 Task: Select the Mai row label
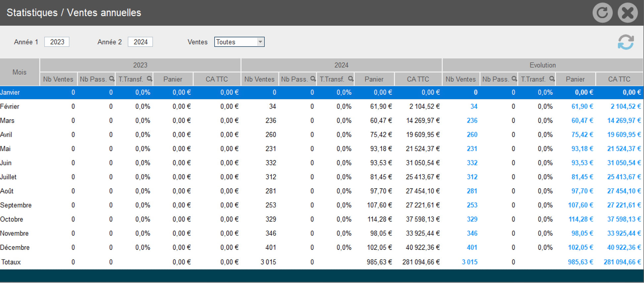pos(5,149)
